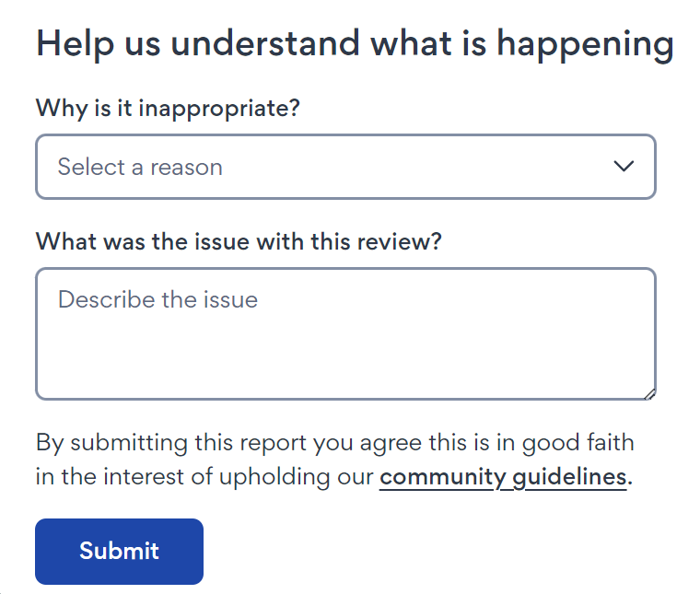Click the 'Describe the issue' text area

[345, 333]
